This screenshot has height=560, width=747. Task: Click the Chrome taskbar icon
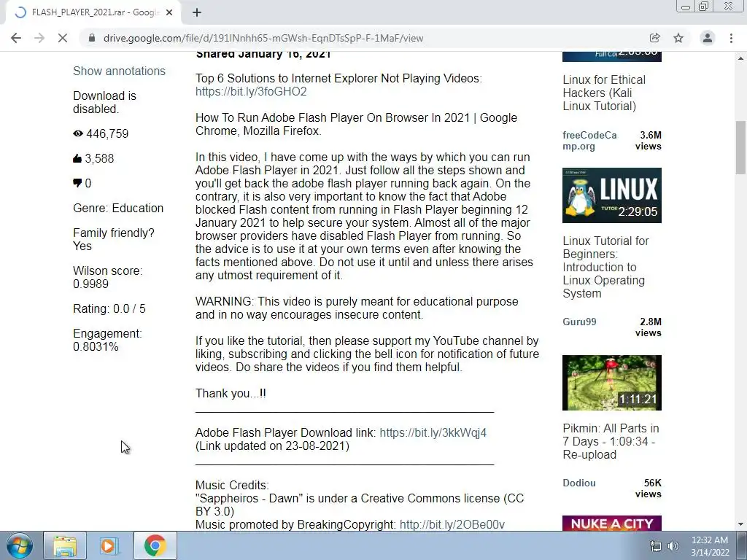point(155,545)
